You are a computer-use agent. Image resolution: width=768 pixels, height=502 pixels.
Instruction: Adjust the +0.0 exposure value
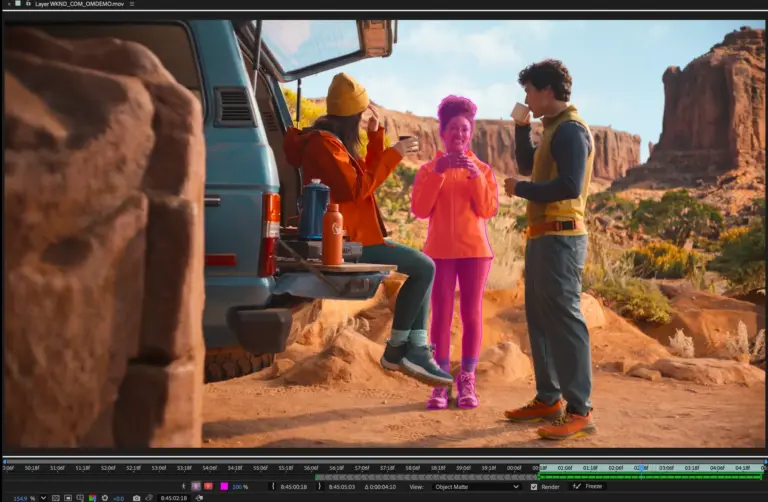(x=119, y=499)
